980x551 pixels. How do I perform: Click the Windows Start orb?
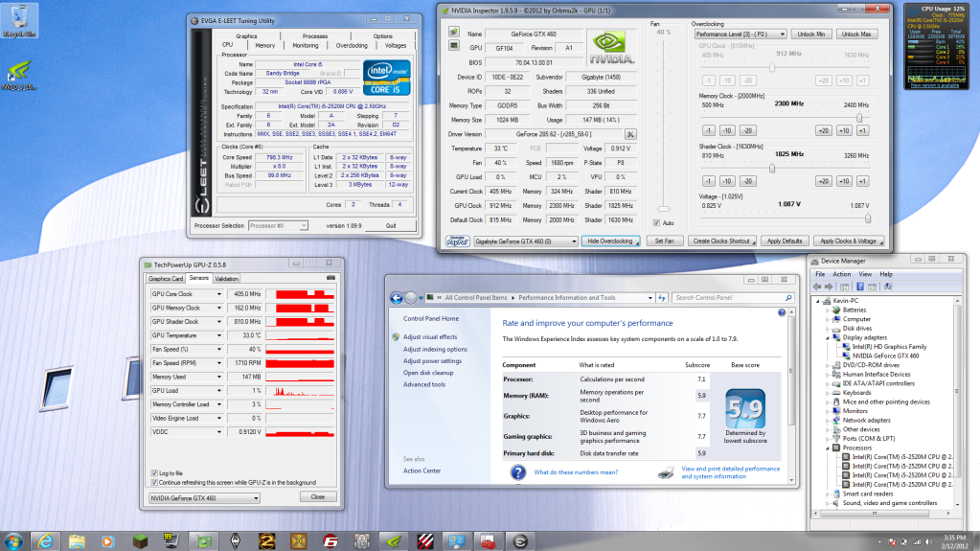coord(13,541)
